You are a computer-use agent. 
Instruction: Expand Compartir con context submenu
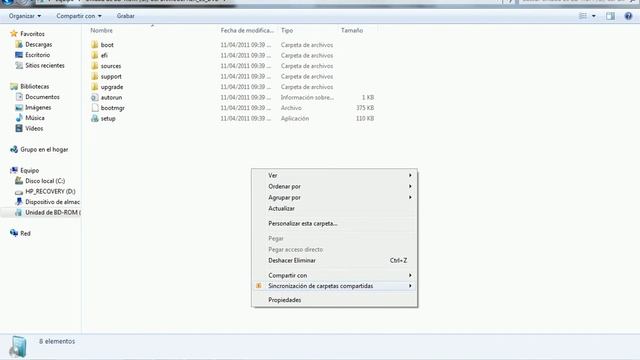334,275
